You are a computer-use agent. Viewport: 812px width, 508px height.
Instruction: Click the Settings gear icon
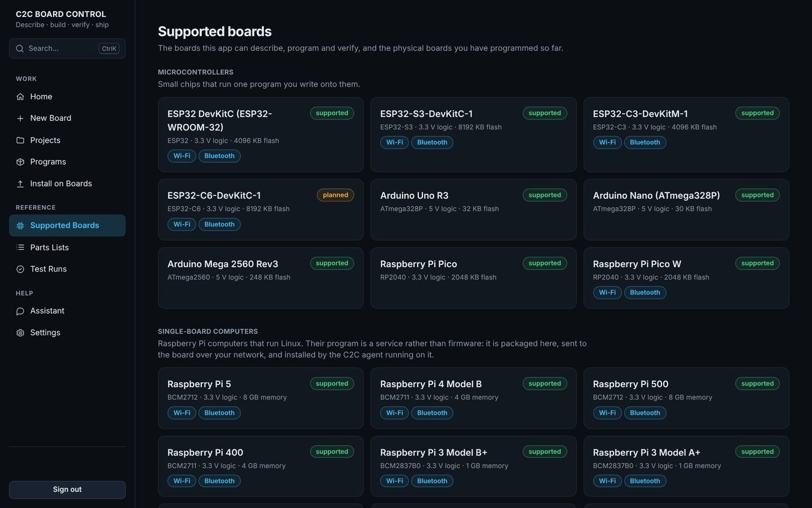point(20,333)
